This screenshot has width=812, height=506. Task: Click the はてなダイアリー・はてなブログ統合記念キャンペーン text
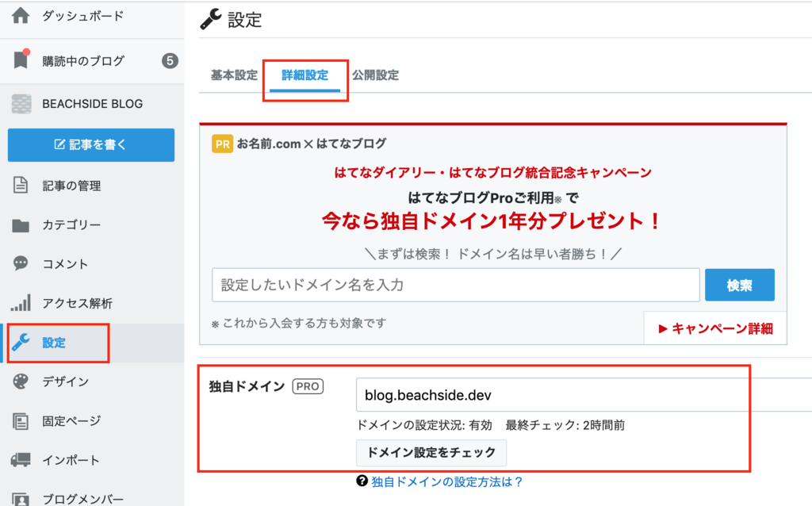493,172
